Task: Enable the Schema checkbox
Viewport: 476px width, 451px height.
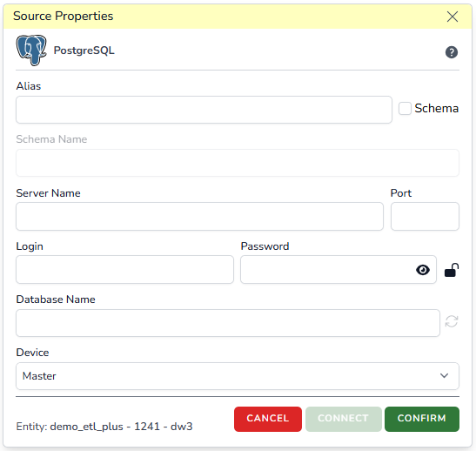Action: [405, 109]
